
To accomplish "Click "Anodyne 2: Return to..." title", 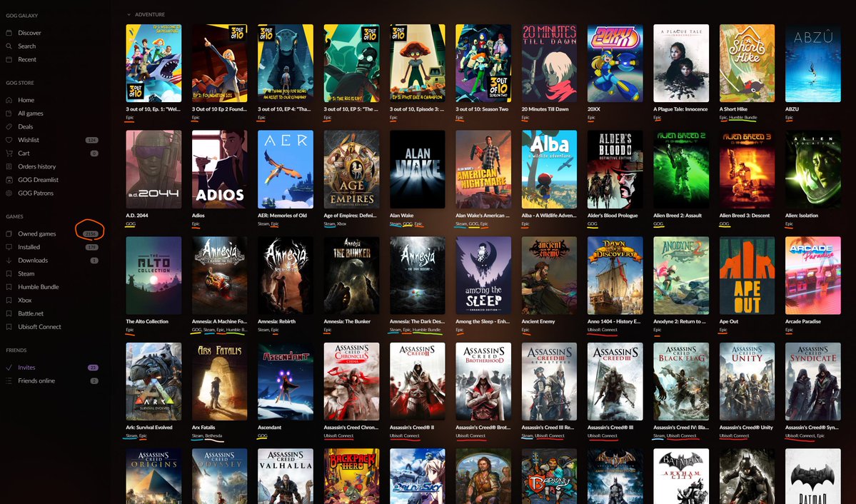I will point(679,322).
